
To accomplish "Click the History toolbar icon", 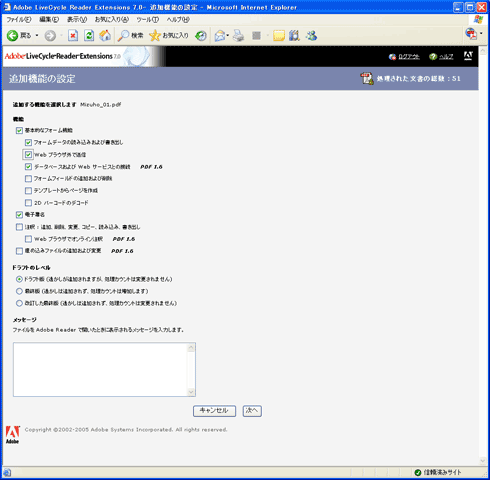I will click(x=201, y=35).
